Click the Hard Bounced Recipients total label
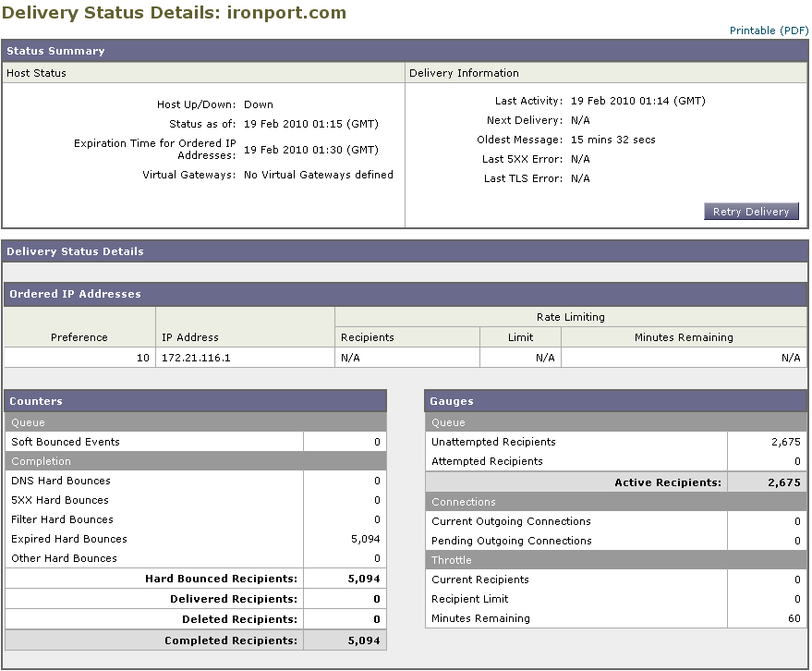 (221, 579)
